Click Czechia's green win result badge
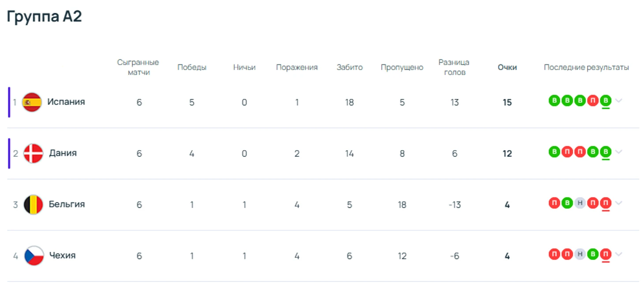The image size is (644, 288). click(593, 254)
